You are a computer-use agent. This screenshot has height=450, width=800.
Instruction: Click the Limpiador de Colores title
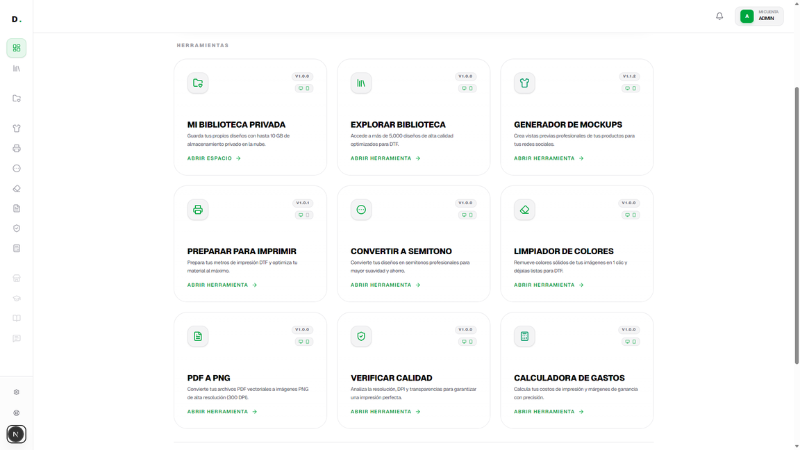coord(563,251)
